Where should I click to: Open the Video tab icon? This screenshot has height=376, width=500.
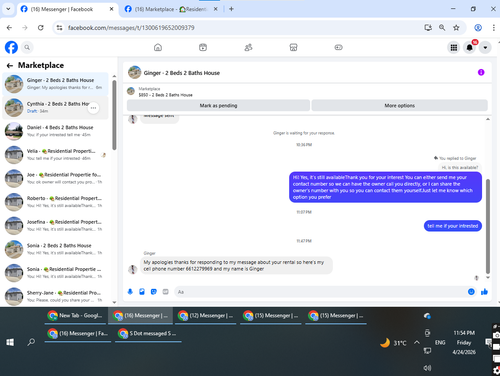(203, 47)
